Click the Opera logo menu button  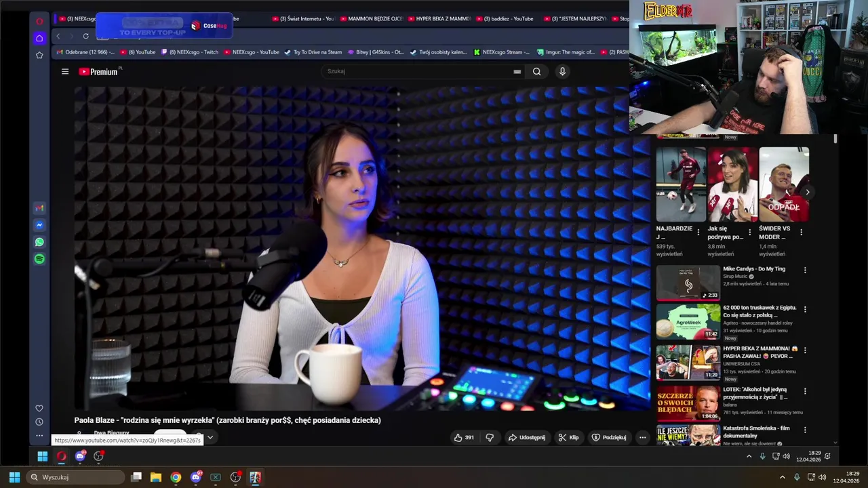point(39,21)
